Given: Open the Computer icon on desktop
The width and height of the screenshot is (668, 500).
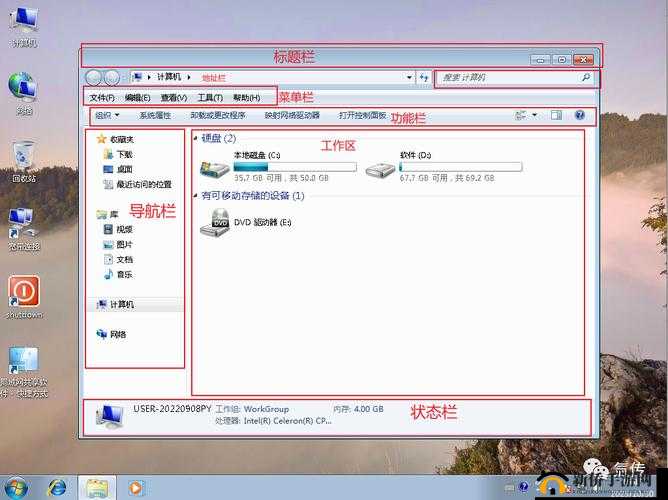Looking at the screenshot, I should click(x=24, y=26).
